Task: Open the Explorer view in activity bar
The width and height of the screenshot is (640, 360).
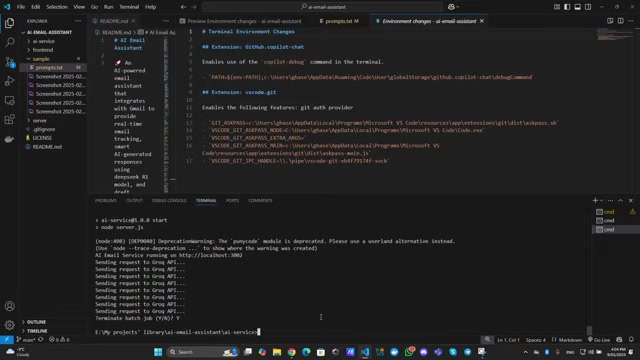Action: [x=9, y=23]
